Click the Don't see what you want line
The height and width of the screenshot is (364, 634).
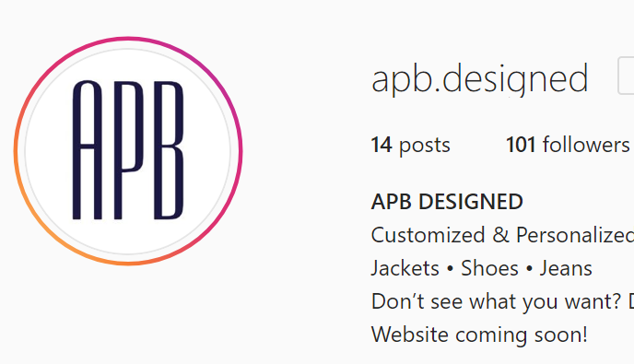[x=502, y=301]
